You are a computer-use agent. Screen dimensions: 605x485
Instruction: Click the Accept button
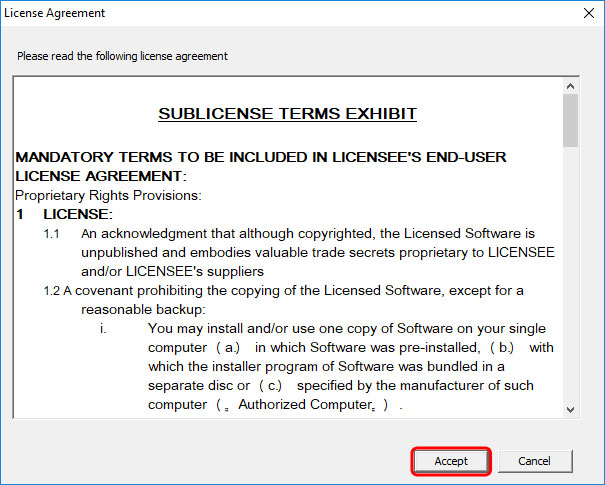click(451, 461)
